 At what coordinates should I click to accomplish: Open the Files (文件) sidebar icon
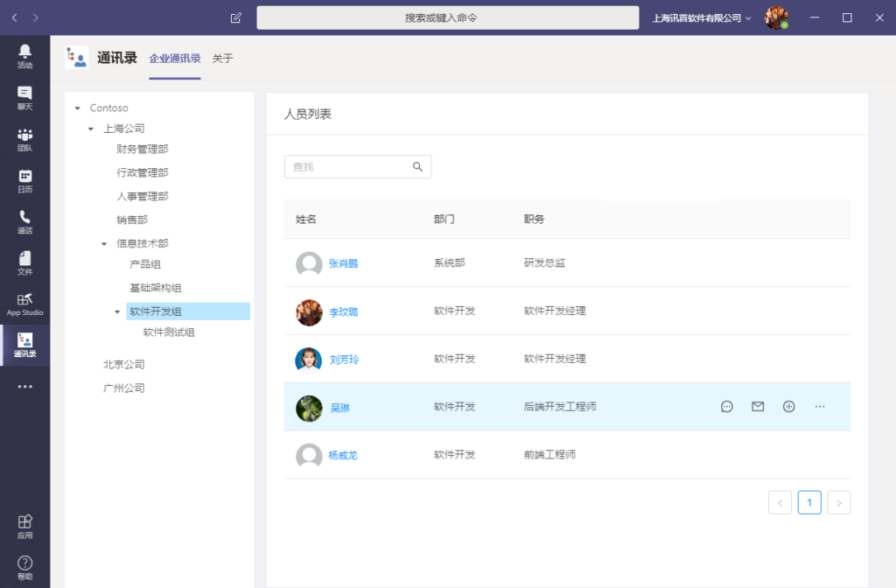tap(24, 262)
